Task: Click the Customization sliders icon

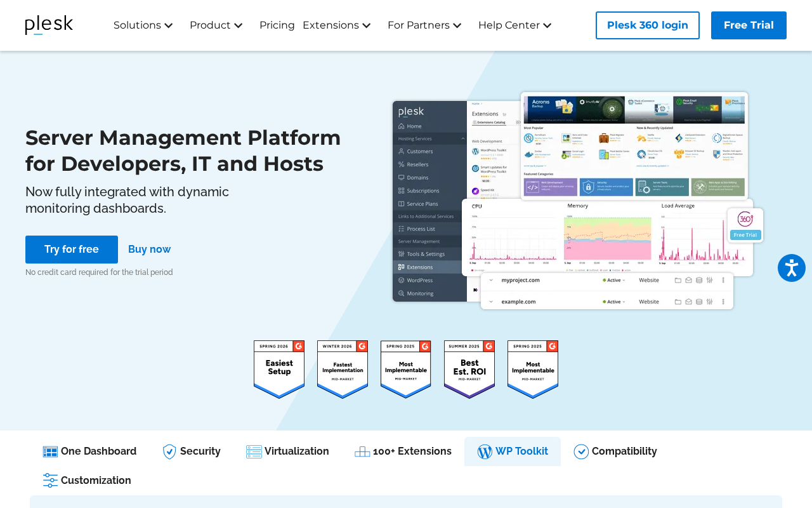Action: click(x=50, y=481)
